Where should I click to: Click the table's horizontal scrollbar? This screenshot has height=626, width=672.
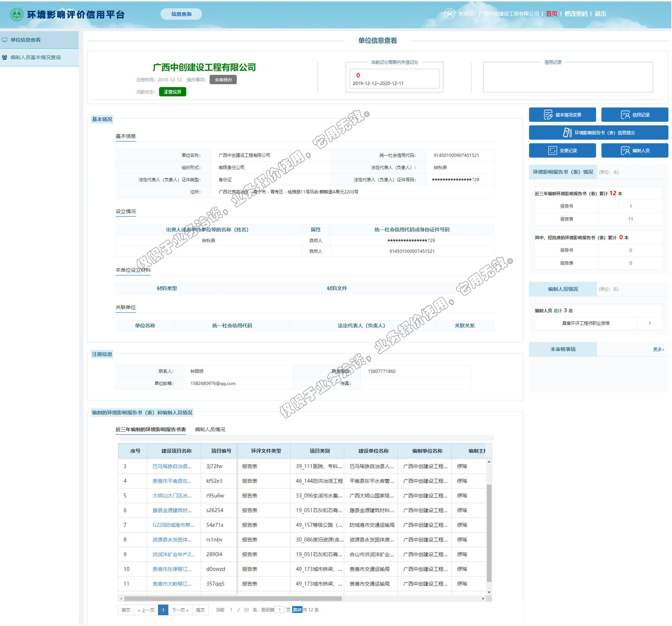click(x=233, y=598)
